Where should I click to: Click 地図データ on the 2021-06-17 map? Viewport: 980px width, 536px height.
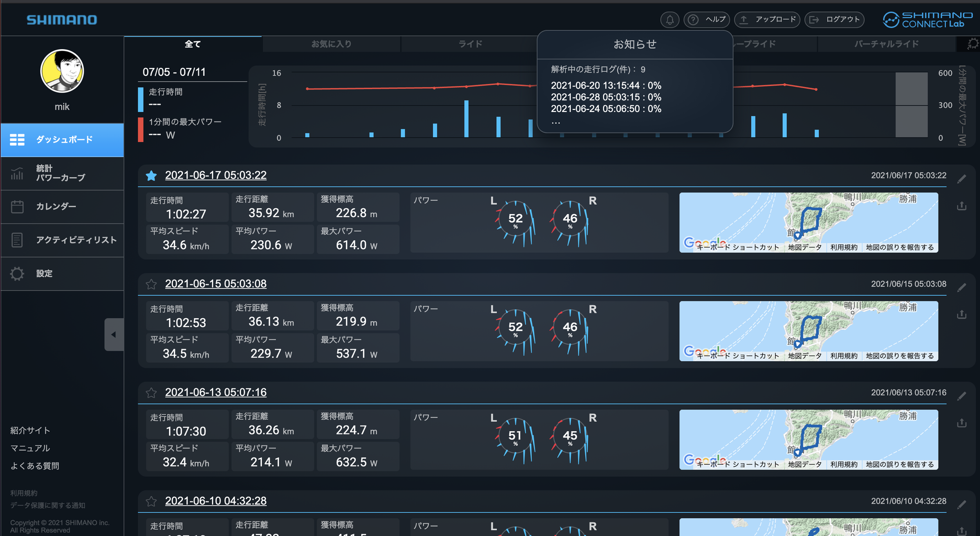click(805, 248)
